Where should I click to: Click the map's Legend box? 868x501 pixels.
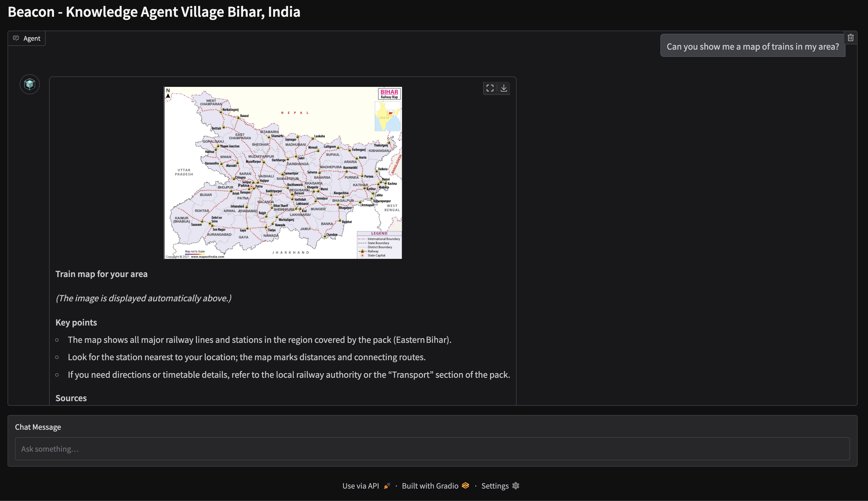379,245
